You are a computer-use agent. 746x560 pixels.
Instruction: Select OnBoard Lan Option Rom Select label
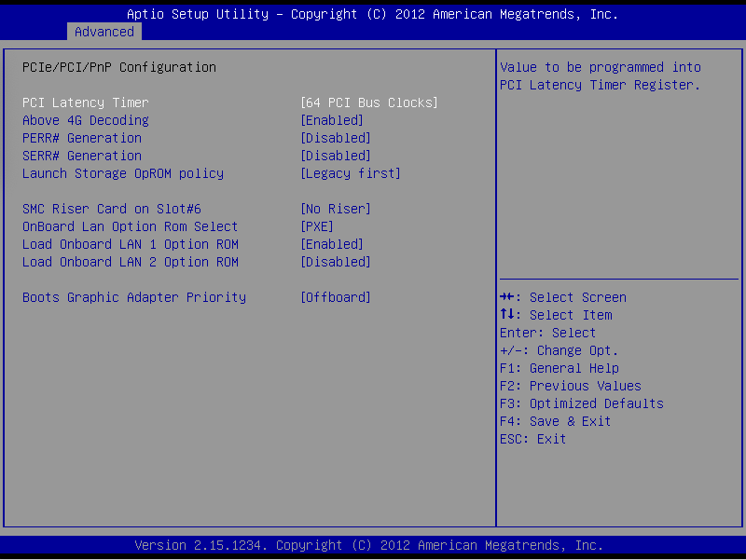point(130,226)
